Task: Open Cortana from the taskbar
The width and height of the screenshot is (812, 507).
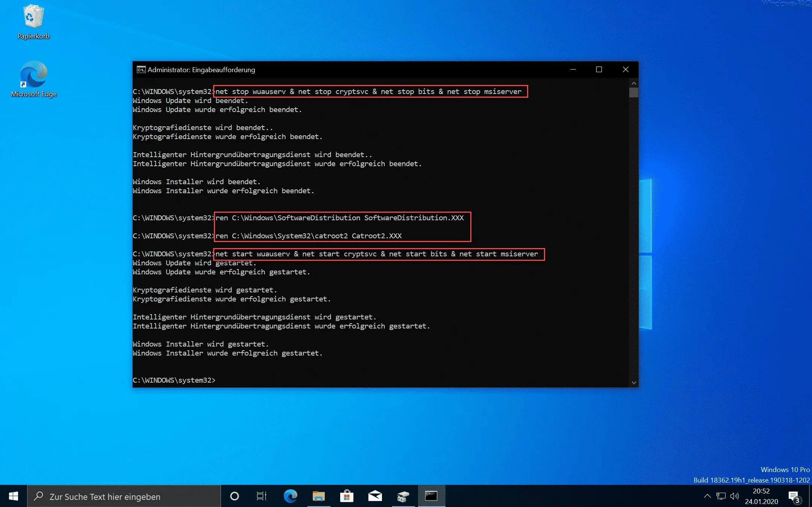Action: 235,496
